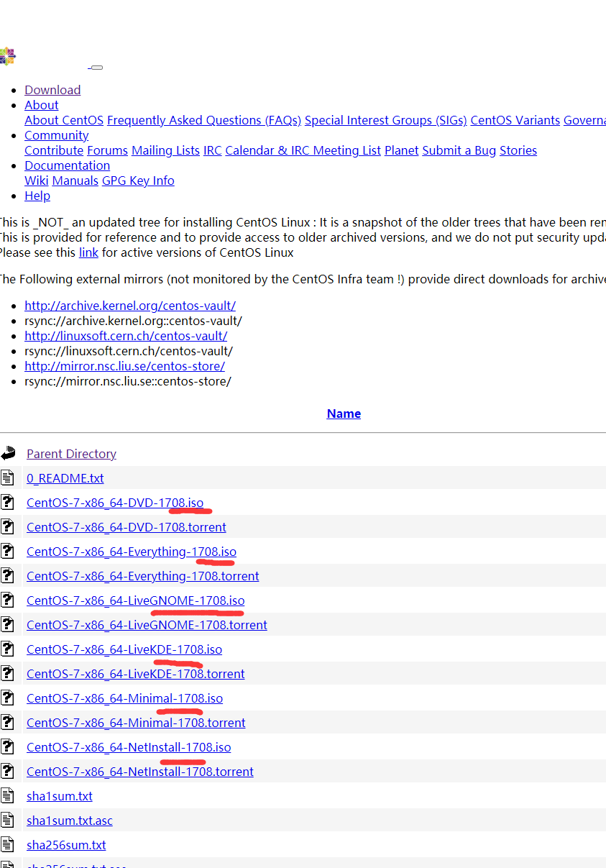Screen dimensions: 606x868
Task: Open the http mirror.nsc.liu.se centos-store mirror
Action: [125, 366]
